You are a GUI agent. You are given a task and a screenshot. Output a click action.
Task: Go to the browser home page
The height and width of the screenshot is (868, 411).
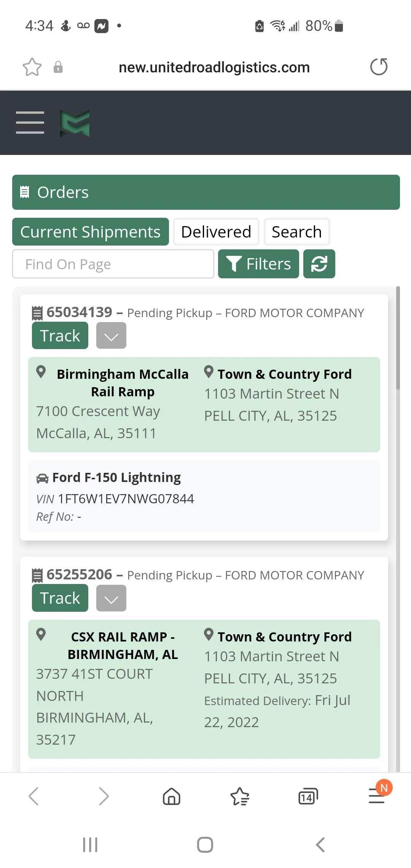coord(171,796)
